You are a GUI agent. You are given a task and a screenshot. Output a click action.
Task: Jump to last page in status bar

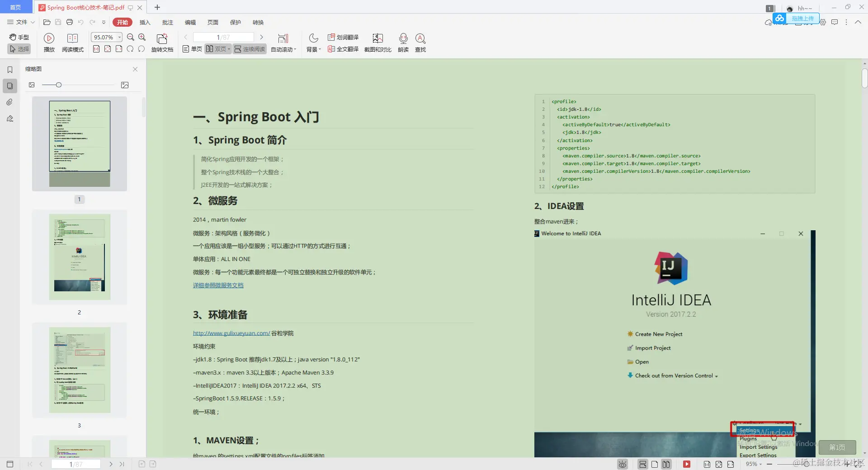click(x=122, y=464)
